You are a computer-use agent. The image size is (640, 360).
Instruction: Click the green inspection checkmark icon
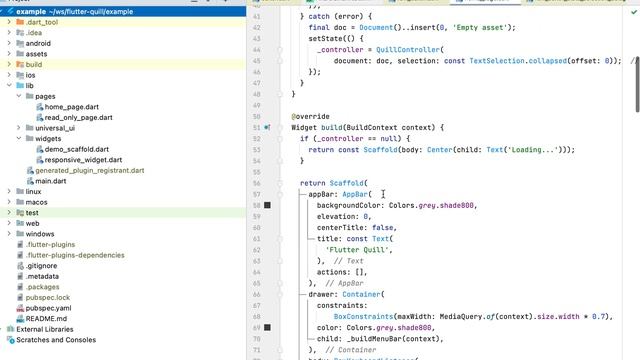click(633, 12)
